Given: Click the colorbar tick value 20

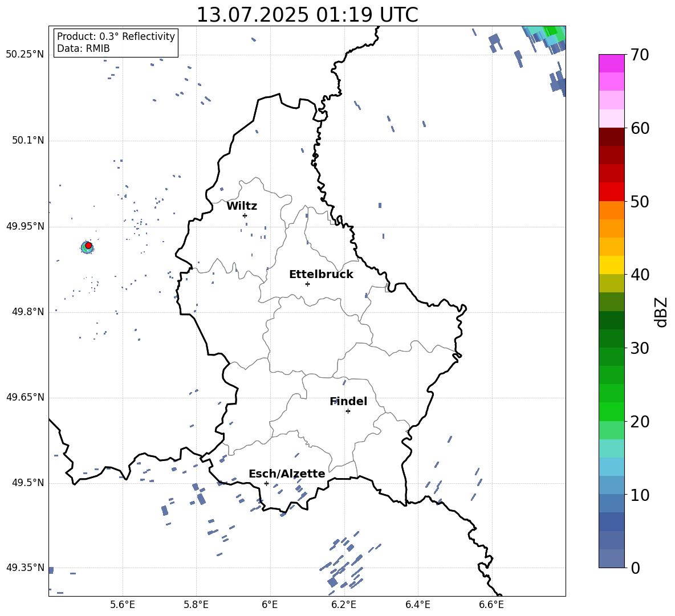Looking at the screenshot, I should [x=640, y=421].
